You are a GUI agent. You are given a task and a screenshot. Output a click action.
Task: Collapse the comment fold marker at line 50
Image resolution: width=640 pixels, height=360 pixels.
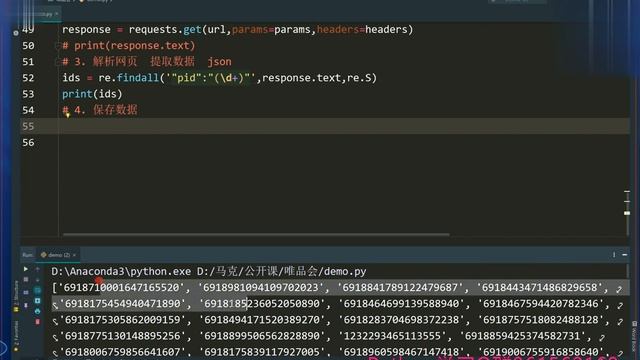click(58, 46)
